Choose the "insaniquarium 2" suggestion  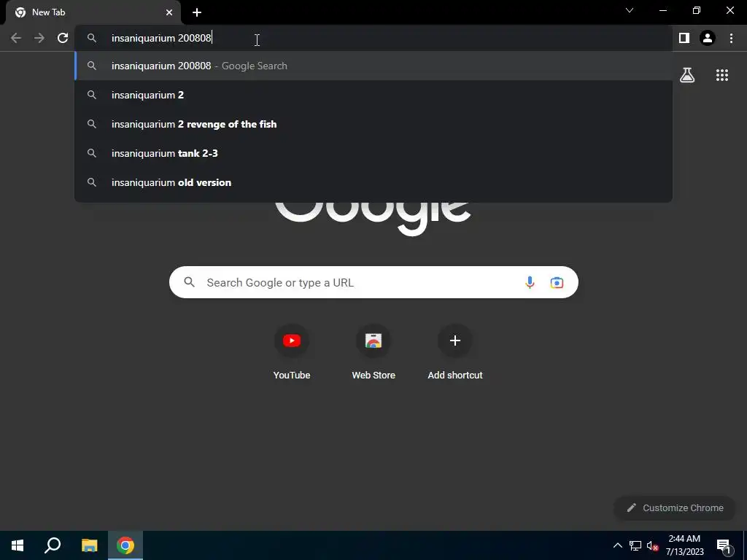373,95
